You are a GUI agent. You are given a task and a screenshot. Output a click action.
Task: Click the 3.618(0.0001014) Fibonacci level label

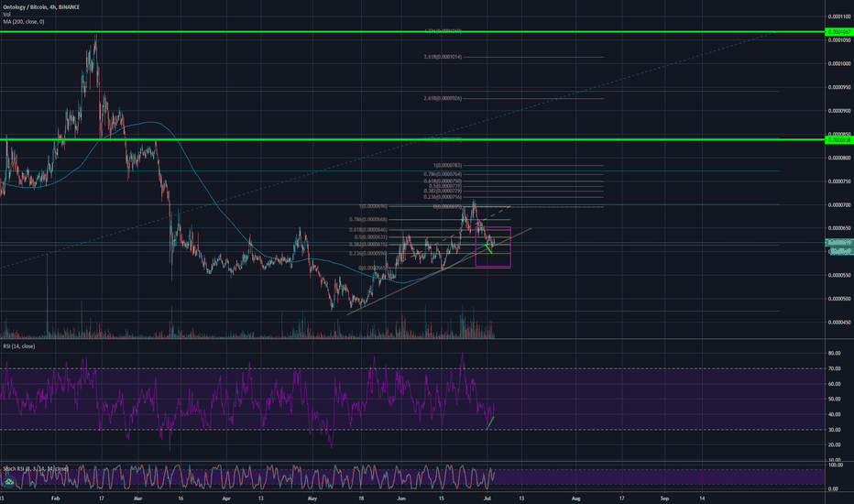[443, 57]
